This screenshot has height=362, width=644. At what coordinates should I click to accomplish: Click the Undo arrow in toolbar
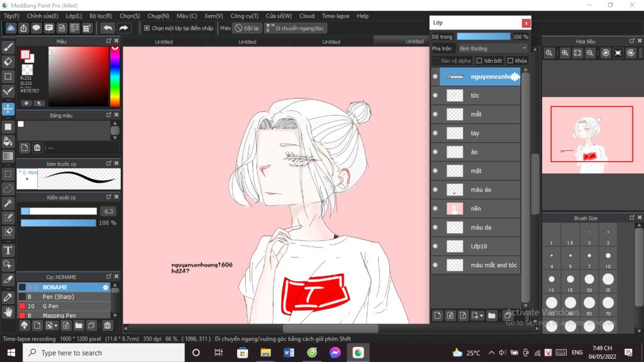point(108,28)
